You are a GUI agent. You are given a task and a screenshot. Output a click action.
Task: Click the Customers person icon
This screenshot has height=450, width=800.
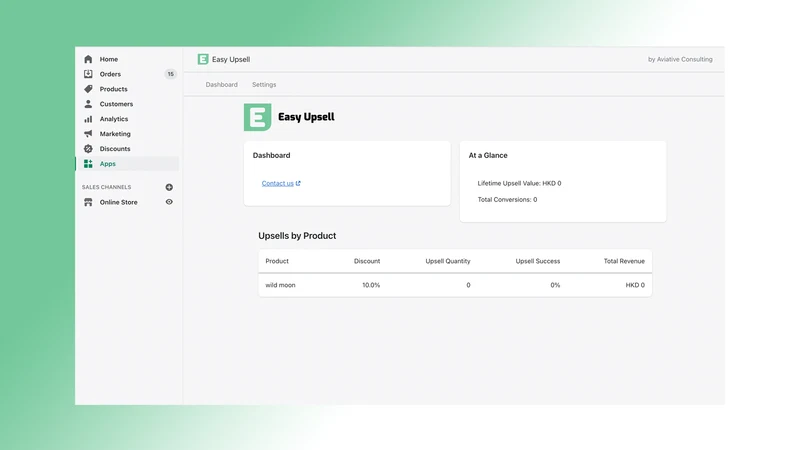[88, 104]
